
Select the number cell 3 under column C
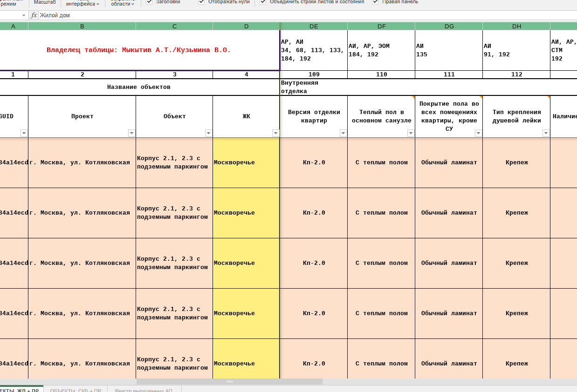click(174, 74)
